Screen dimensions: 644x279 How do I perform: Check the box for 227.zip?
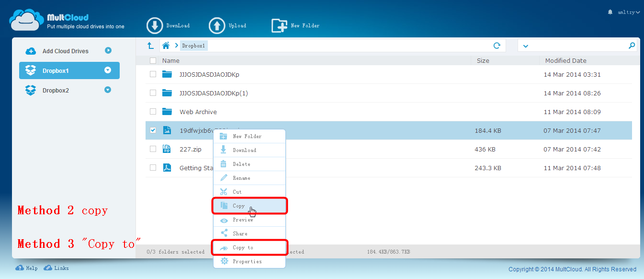(x=153, y=149)
